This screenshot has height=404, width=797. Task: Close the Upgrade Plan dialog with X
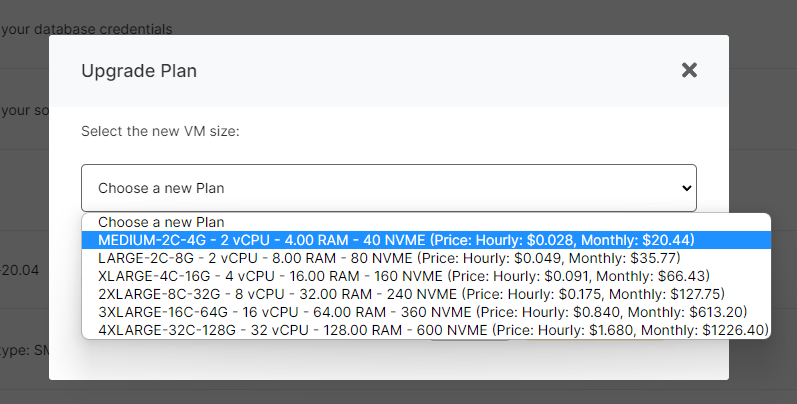(x=688, y=70)
